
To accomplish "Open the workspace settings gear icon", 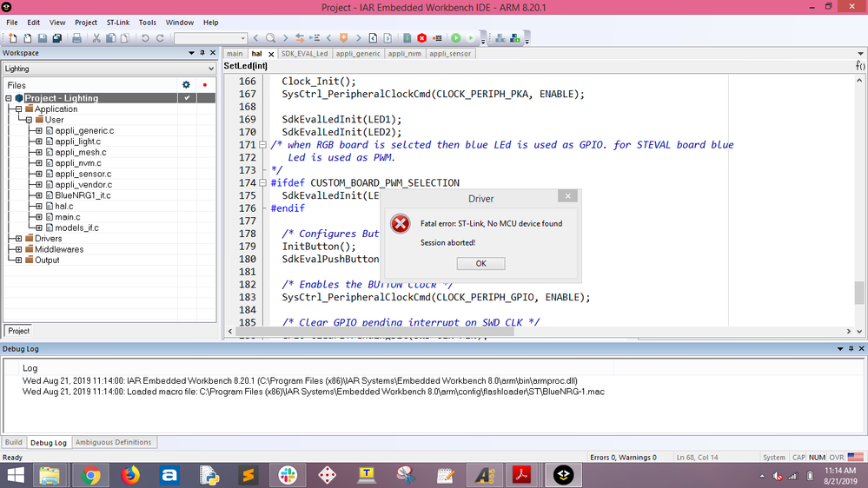I will [x=186, y=84].
